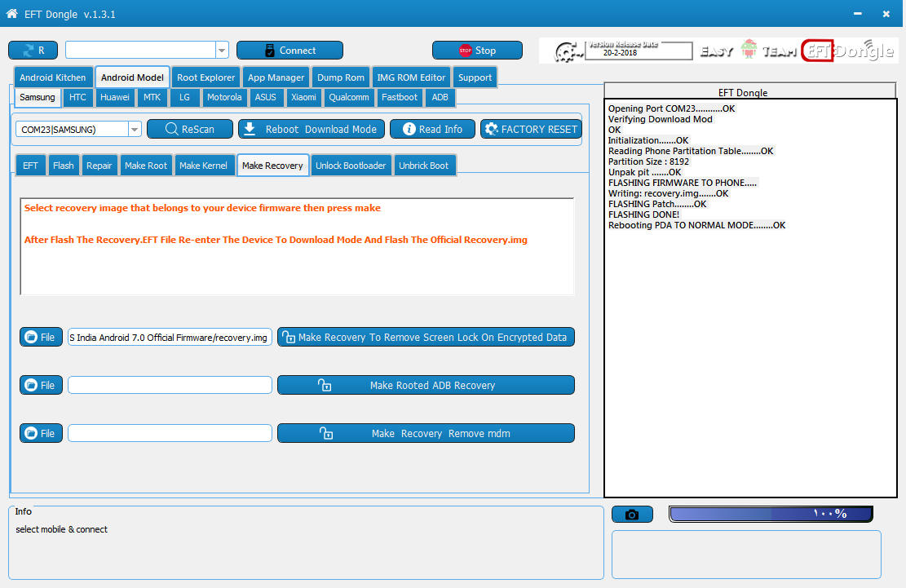
Task: Select the MTK brand tab
Action: (x=152, y=97)
